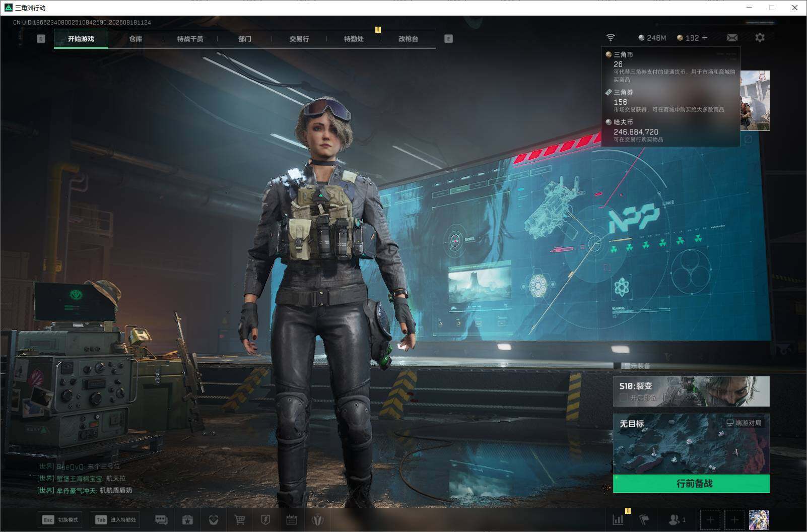
Task: Open the 开始游戏 tab
Action: click(81, 39)
